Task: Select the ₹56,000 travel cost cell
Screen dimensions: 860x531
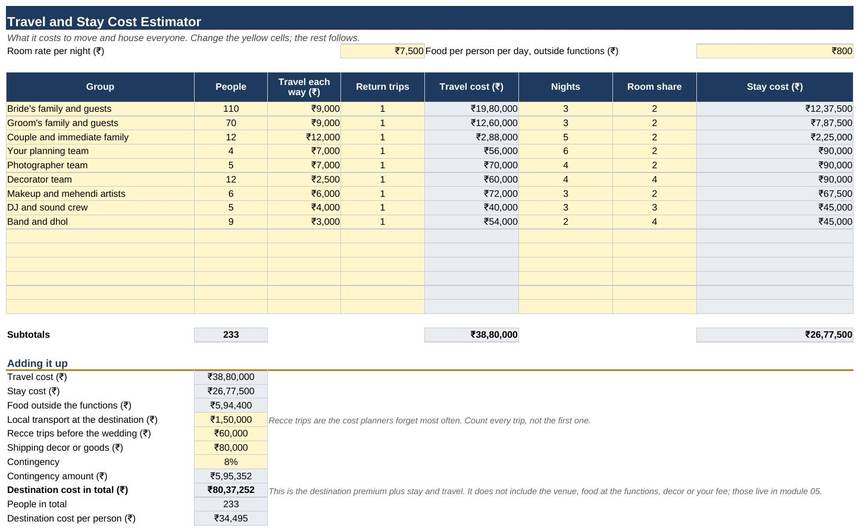Action: click(x=471, y=151)
